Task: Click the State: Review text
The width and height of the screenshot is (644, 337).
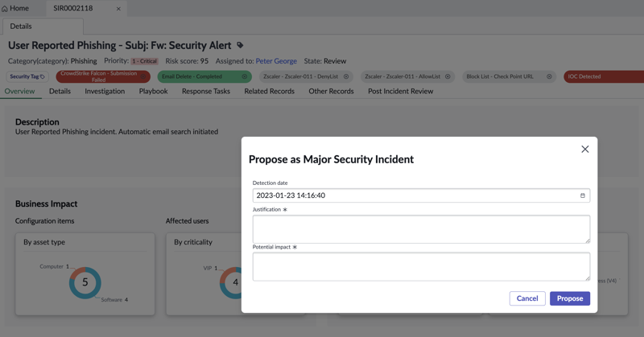Action: (x=325, y=61)
